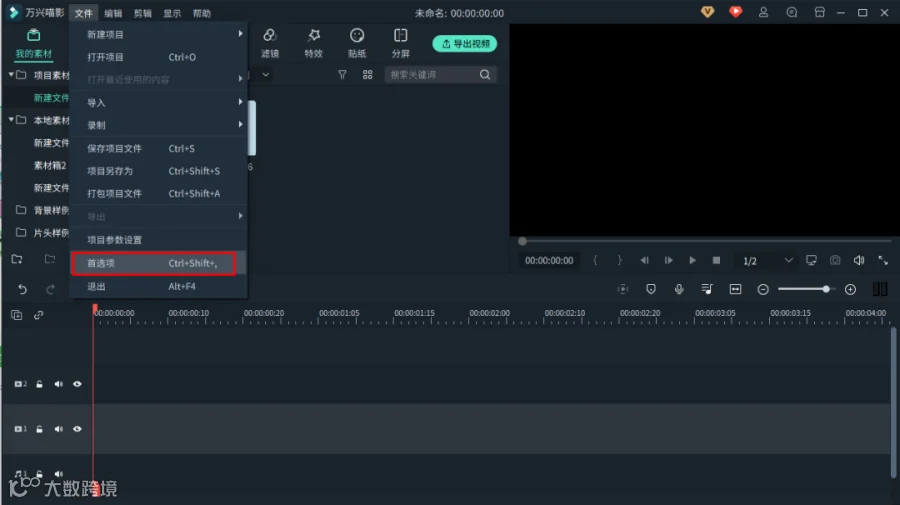Open the 贴纸 stickers panel
The width and height of the screenshot is (900, 505).
point(357,43)
